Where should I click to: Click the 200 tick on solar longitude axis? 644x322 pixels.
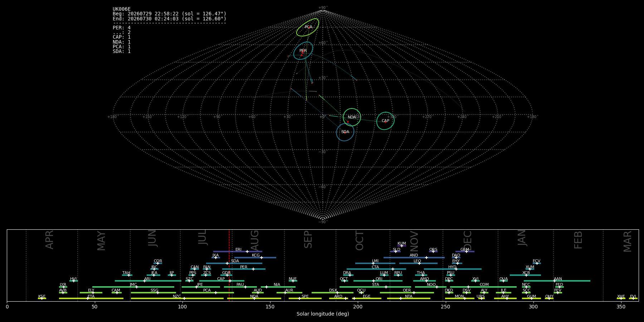pos(358,307)
